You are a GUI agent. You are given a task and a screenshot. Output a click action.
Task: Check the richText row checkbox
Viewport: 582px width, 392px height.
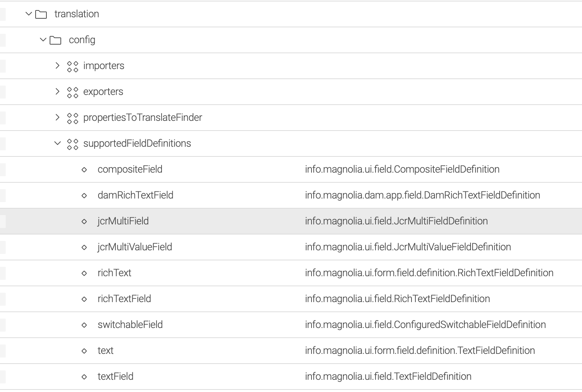[x=3, y=273]
